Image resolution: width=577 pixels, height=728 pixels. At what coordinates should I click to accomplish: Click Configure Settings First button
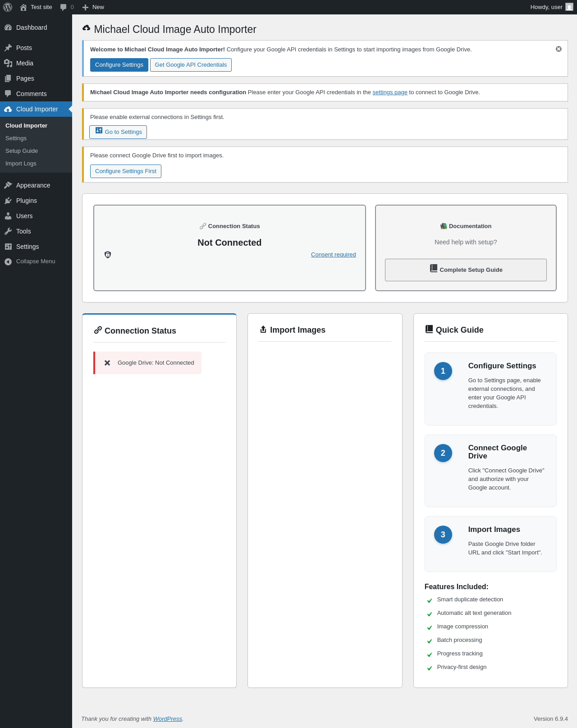(x=126, y=171)
